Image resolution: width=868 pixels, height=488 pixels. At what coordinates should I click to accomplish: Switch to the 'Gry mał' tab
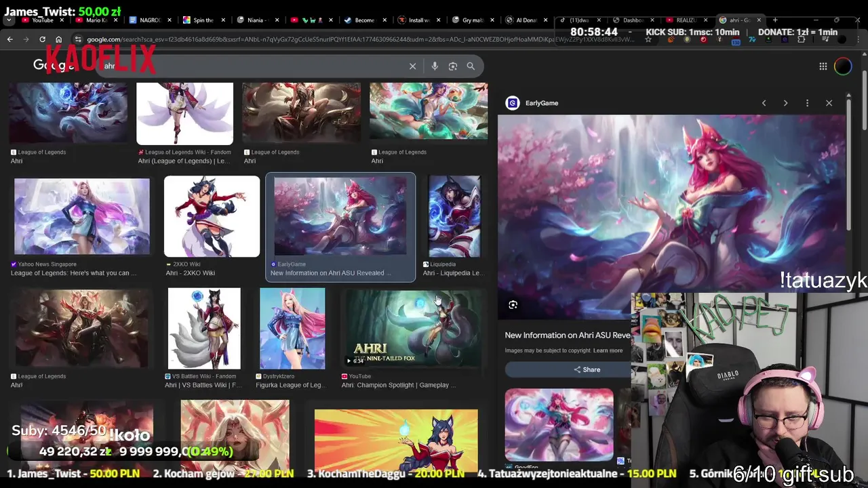[472, 20]
